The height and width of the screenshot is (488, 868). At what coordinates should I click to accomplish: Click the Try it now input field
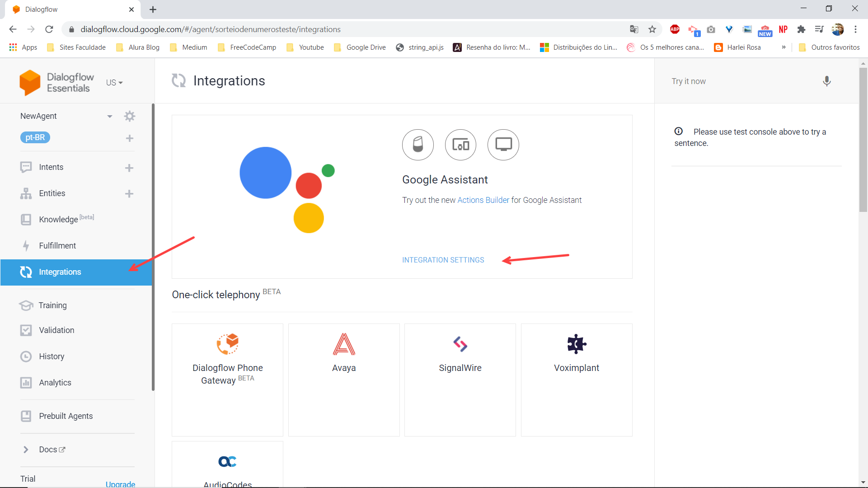pos(741,81)
